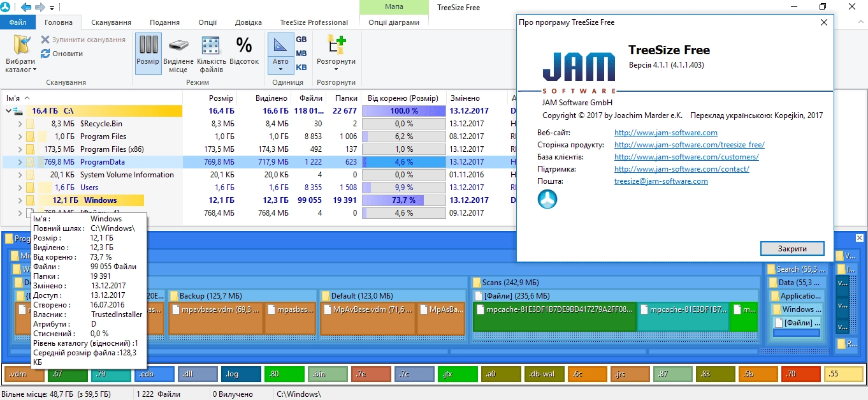Refresh the scan results
This screenshot has height=400, width=868.
point(62,54)
